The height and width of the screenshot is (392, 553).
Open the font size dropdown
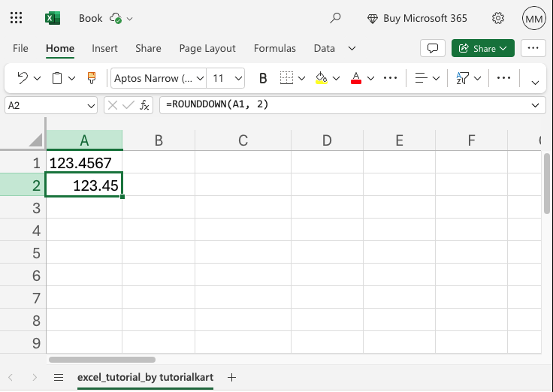click(x=238, y=78)
